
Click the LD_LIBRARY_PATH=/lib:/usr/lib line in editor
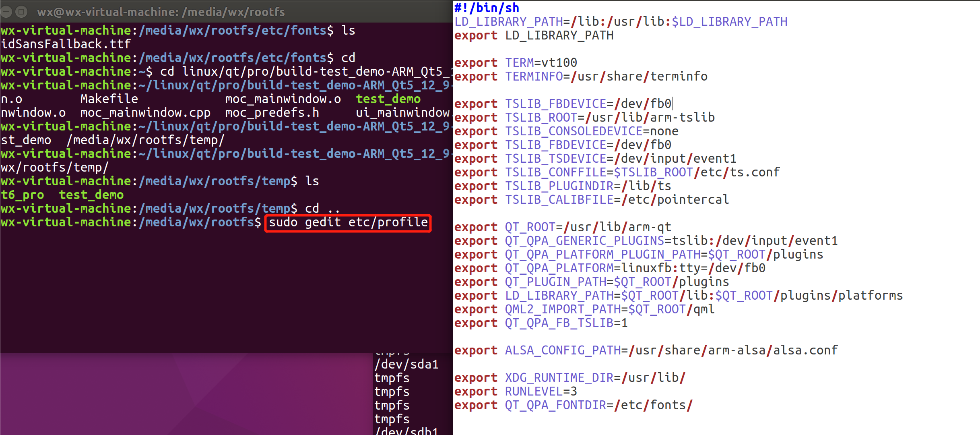621,21
